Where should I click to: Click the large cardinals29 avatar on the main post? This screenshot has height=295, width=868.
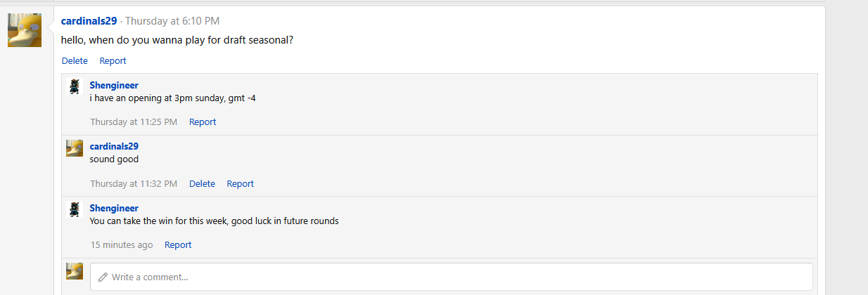click(25, 30)
